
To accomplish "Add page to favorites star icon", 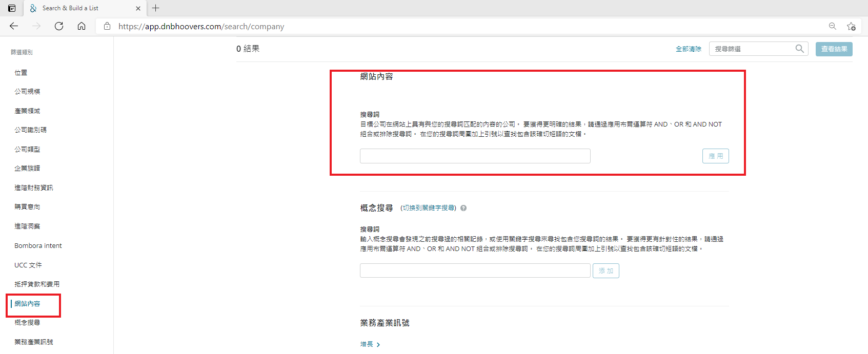I will (851, 26).
